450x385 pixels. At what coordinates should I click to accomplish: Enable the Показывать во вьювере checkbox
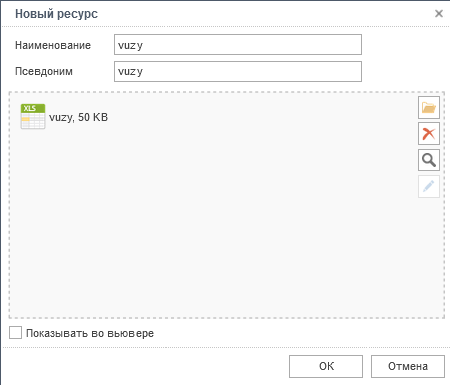click(15, 333)
